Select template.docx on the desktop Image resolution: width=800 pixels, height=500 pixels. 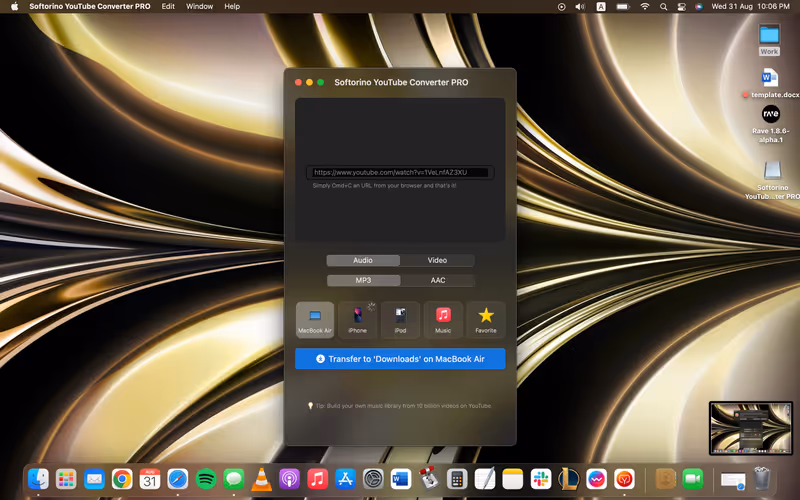tap(770, 83)
